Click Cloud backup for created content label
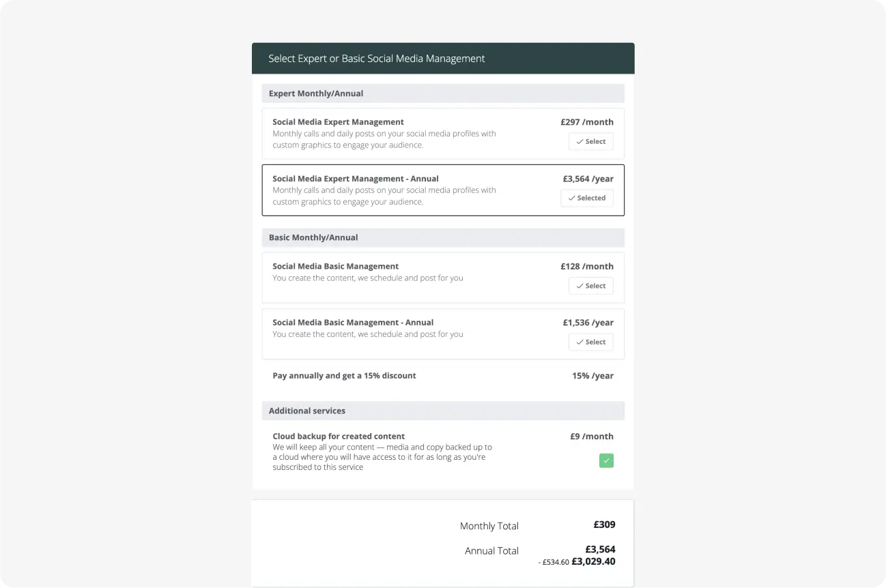Viewport: 886px width, 588px height. [339, 436]
